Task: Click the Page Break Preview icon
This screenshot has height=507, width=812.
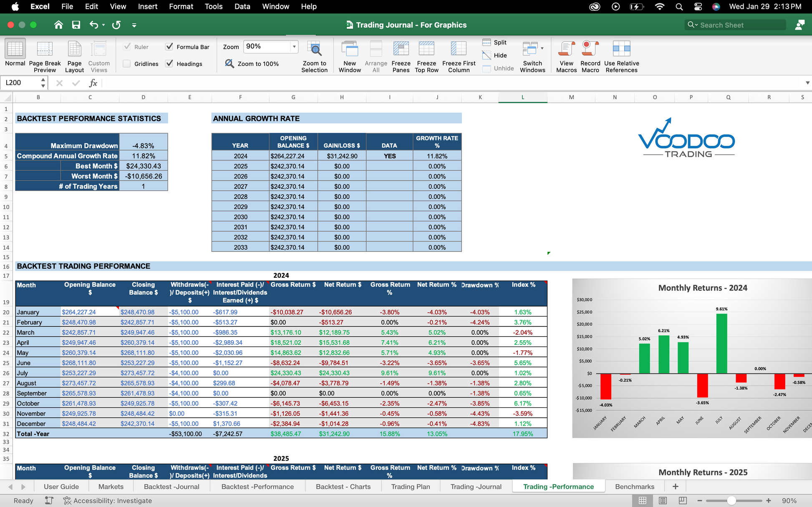Action: pos(45,49)
